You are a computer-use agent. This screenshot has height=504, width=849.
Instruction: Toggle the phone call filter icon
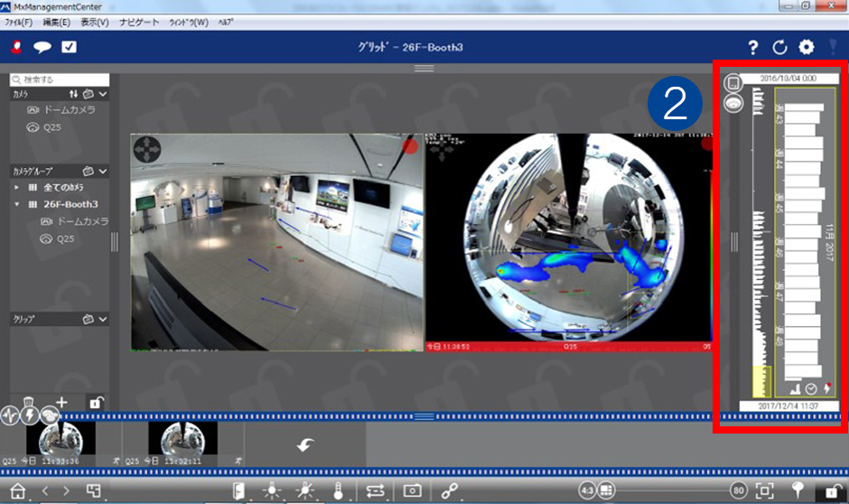(x=50, y=415)
